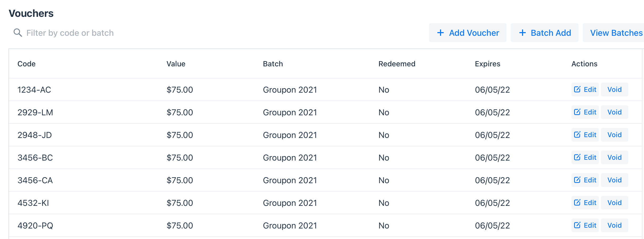Click the search magnifier icon
The height and width of the screenshot is (239, 644).
[18, 33]
